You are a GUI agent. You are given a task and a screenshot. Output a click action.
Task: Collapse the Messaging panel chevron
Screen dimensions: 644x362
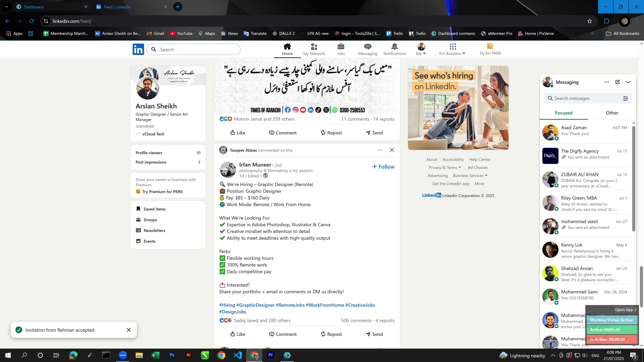click(x=628, y=82)
